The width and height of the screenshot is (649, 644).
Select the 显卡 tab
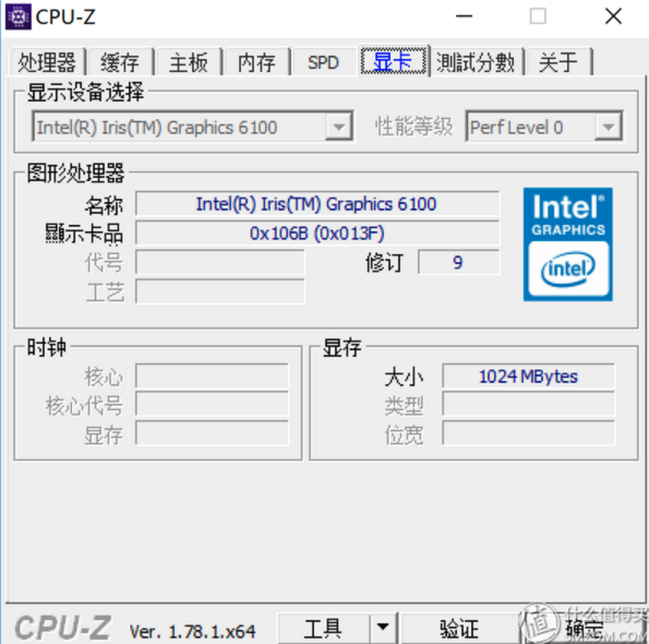(x=393, y=61)
